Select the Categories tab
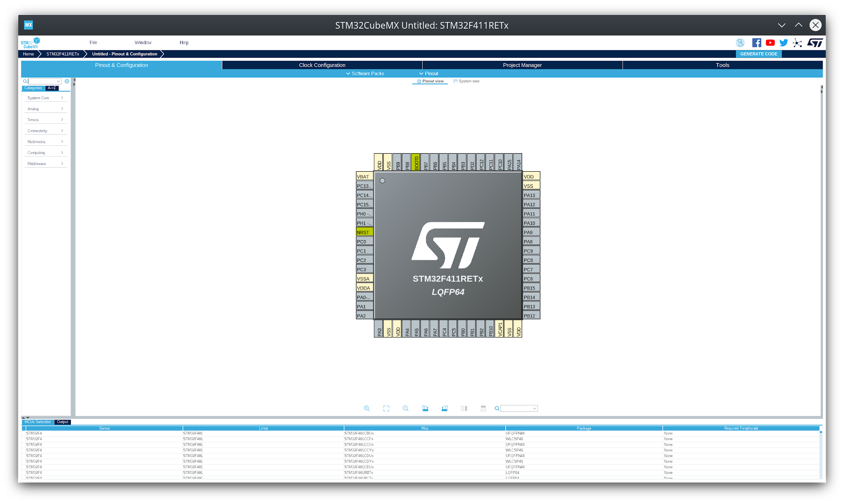The height and width of the screenshot is (504, 844). [x=33, y=88]
